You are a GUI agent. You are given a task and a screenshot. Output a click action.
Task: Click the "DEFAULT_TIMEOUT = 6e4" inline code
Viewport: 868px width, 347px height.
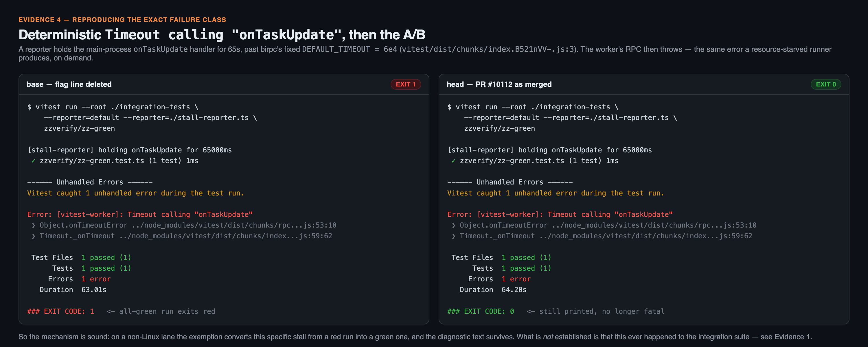[350, 49]
